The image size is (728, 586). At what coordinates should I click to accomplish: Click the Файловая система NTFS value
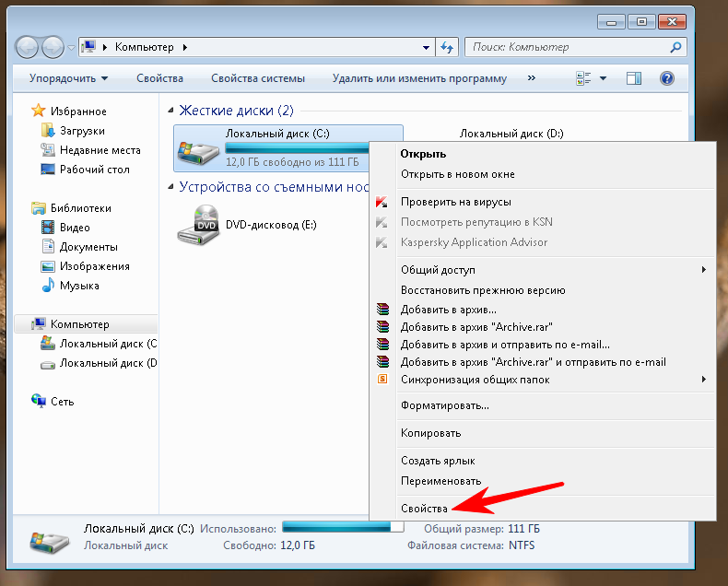coord(522,545)
